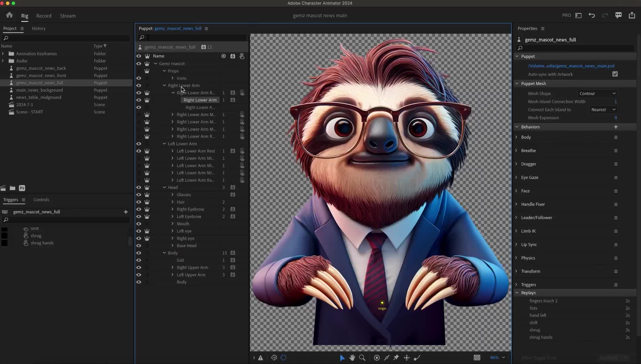This screenshot has width=641, height=364.
Task: Select the Pin tool
Action: click(x=396, y=358)
